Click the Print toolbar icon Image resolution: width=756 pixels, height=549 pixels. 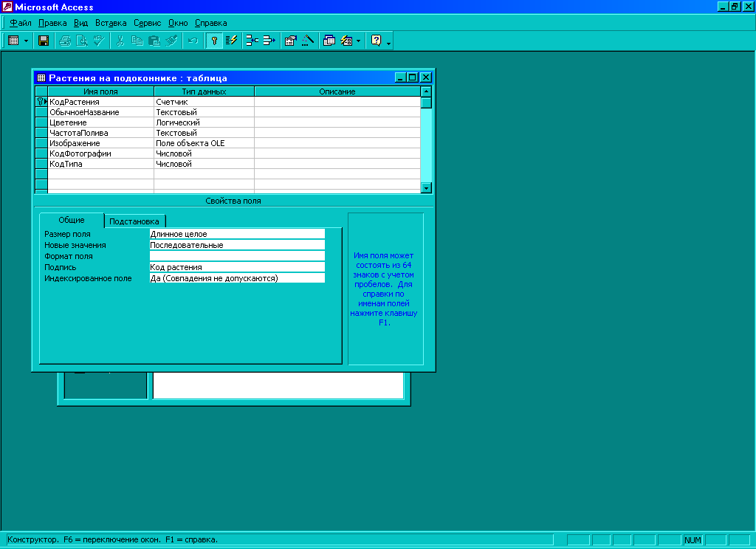point(65,41)
